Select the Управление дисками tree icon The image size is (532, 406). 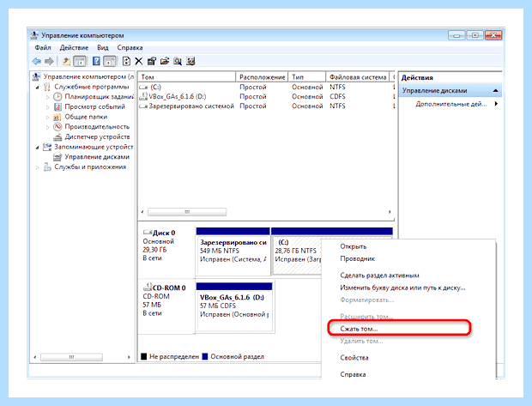(x=57, y=157)
